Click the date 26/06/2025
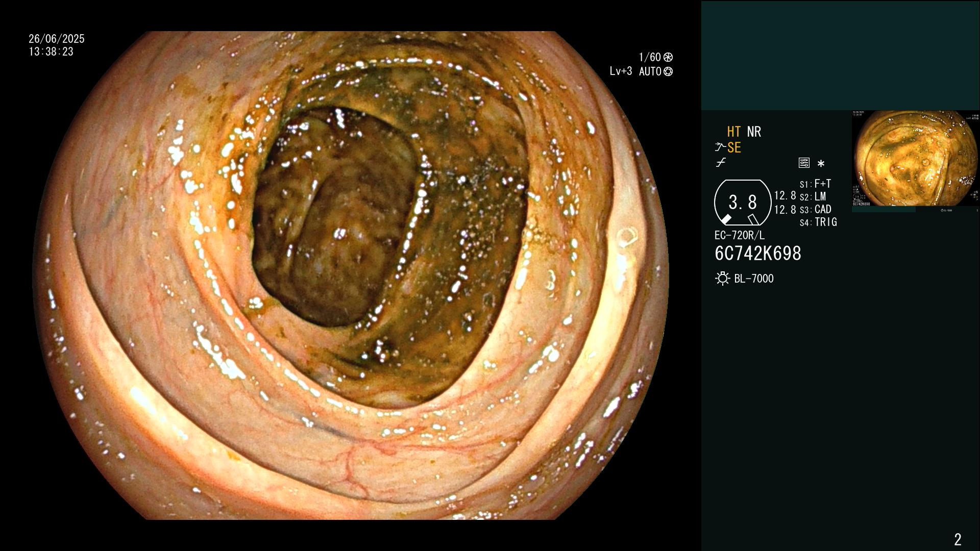980x551 pixels. (57, 39)
